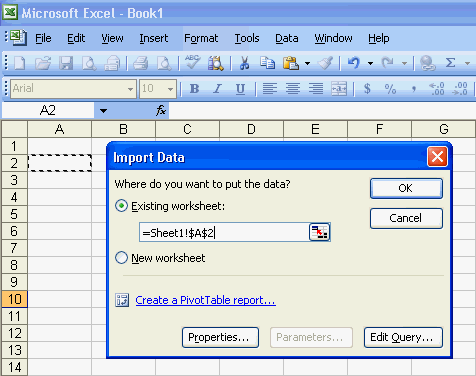Close the Import Data dialog
Viewport: 476px width, 376px height.
(437, 156)
